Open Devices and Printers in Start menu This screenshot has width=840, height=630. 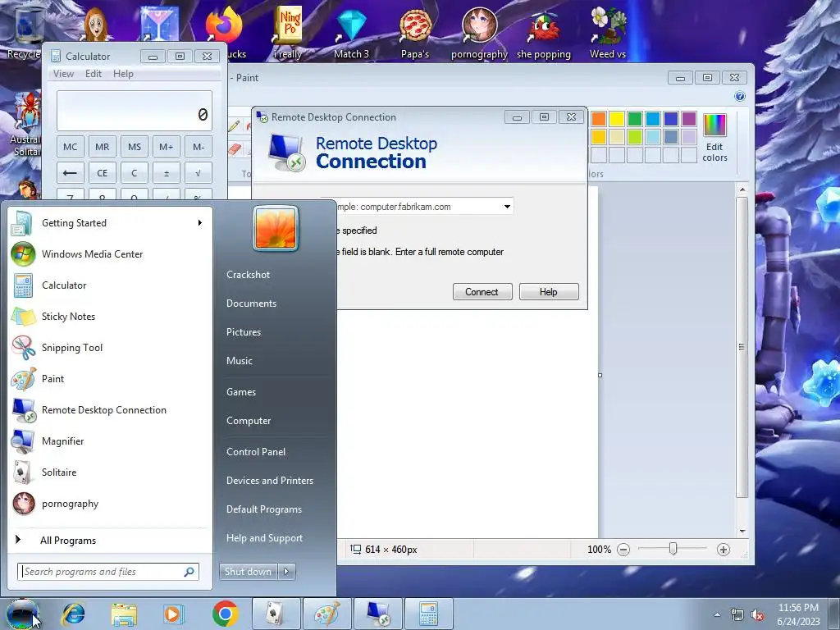pyautogui.click(x=269, y=481)
